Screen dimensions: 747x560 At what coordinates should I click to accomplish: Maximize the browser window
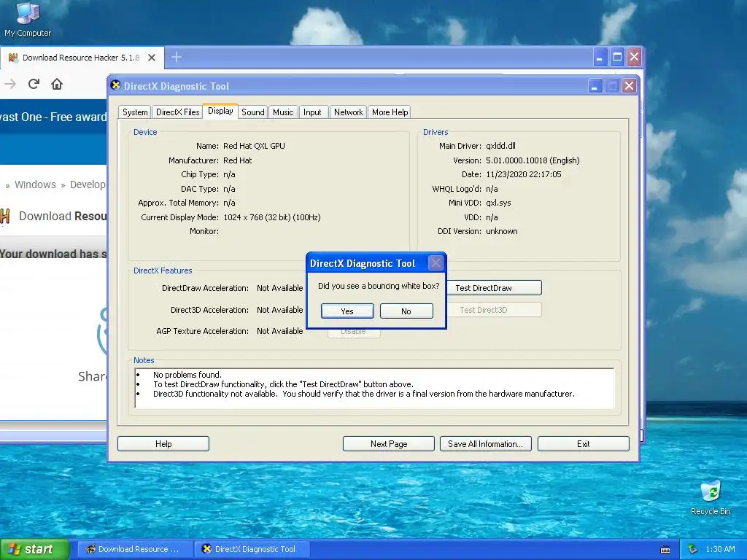click(617, 57)
